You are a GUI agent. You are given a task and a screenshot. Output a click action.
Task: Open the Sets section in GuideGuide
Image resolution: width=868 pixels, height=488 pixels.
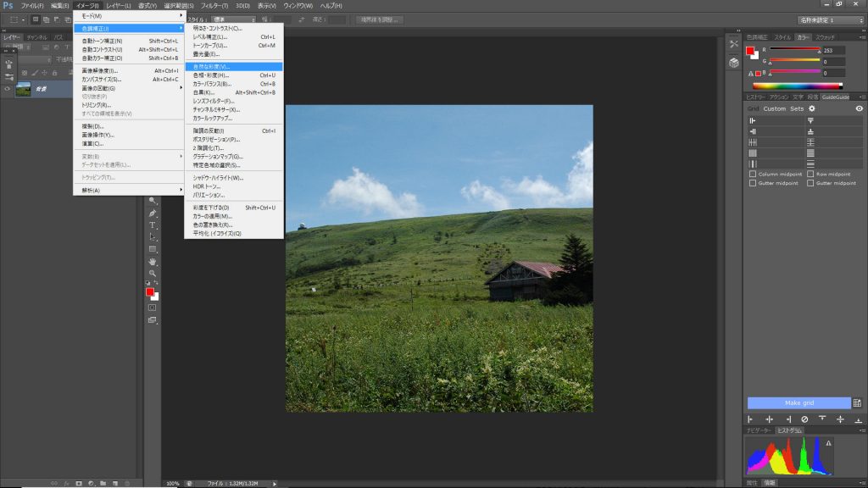(x=797, y=108)
